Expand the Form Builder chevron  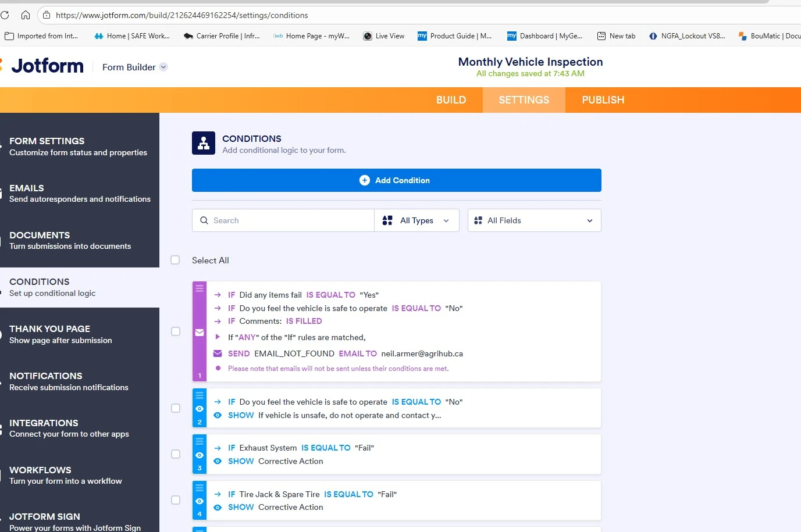(x=163, y=67)
